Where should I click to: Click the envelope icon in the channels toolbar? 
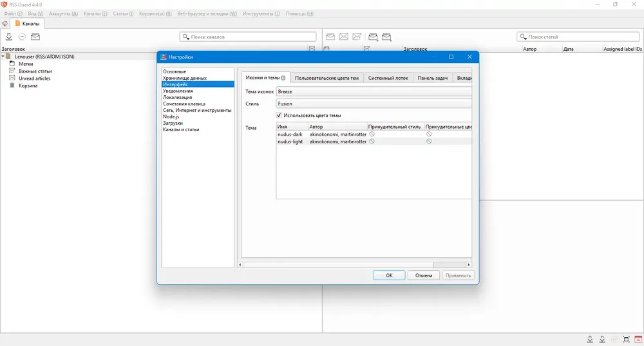coord(35,37)
